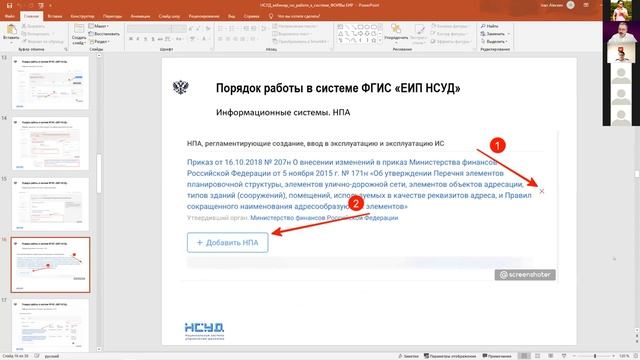This screenshot has width=640, height=360.
Task: Select slide 17 thumbnail
Action: (x=51, y=325)
